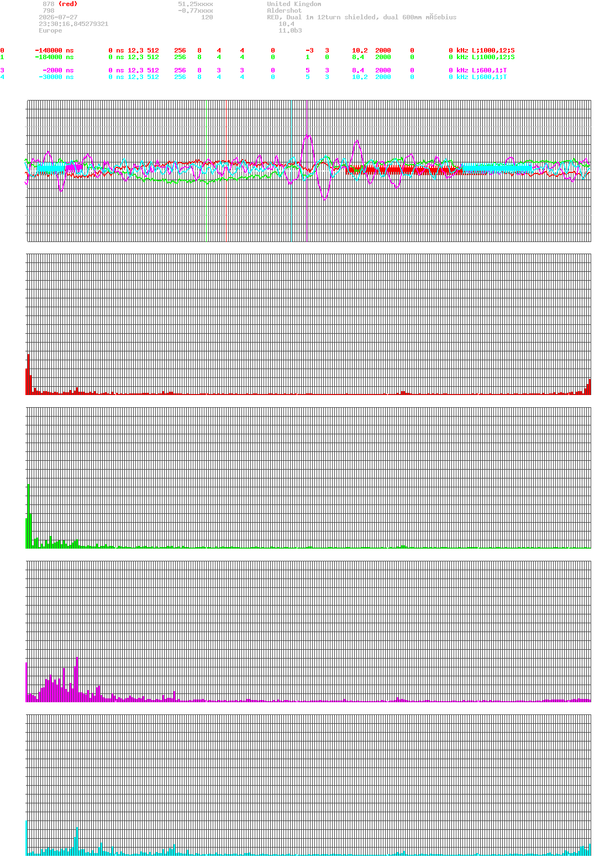Image resolution: width=605 pixels, height=868 pixels.
Task: Click the firmware value '10.4'
Action: (x=286, y=24)
